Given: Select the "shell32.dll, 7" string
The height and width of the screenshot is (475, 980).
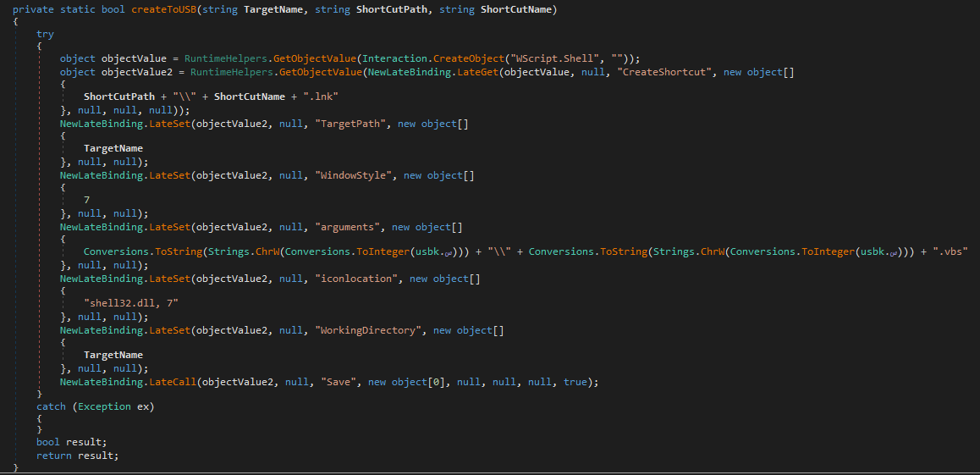Looking at the screenshot, I should click(133, 304).
